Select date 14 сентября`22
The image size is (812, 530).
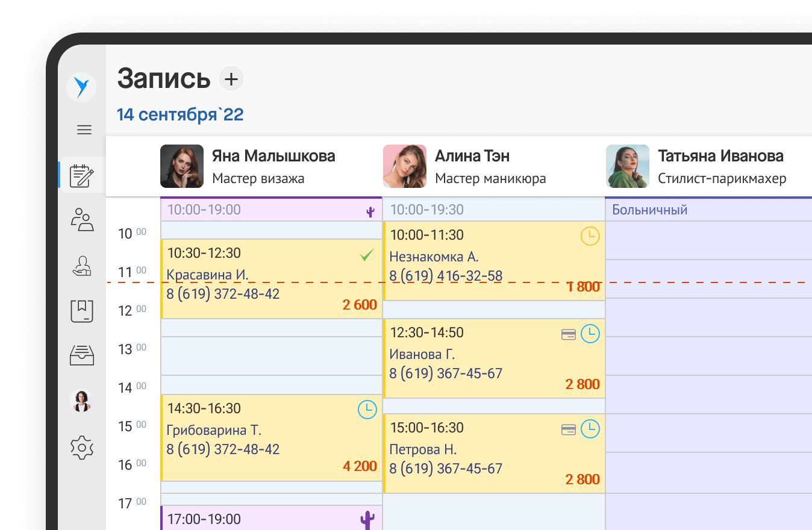click(180, 114)
